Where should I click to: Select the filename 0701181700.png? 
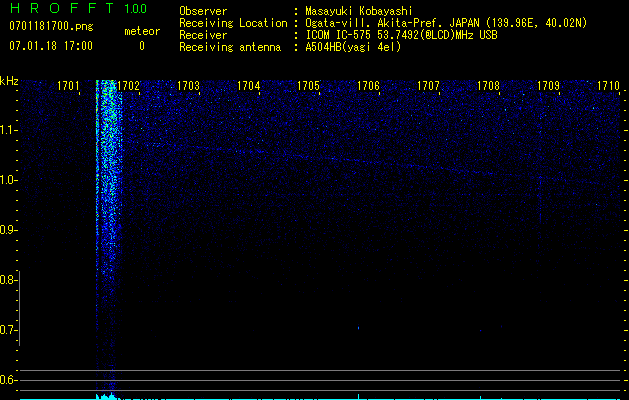(x=51, y=26)
